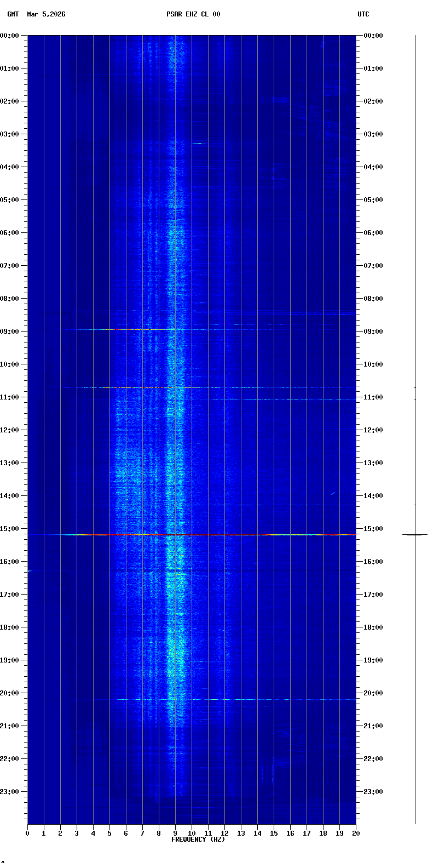Click the short bright dash near 03:15

[197, 143]
